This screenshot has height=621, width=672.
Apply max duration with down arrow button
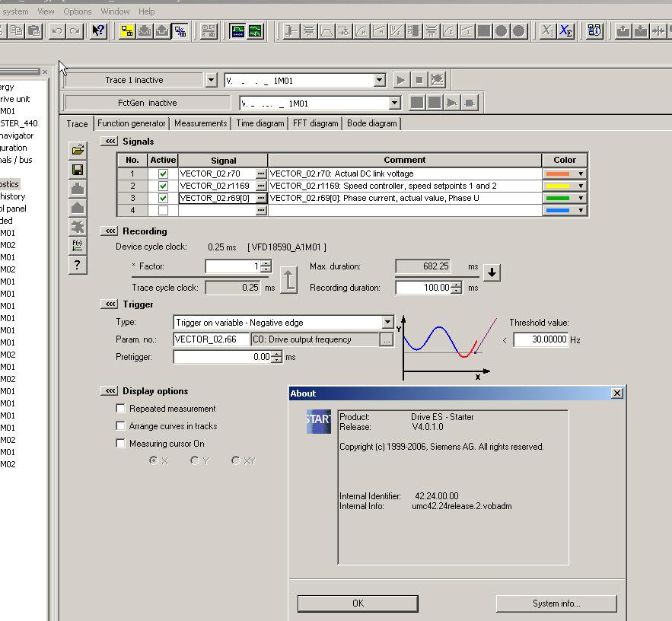point(492,272)
